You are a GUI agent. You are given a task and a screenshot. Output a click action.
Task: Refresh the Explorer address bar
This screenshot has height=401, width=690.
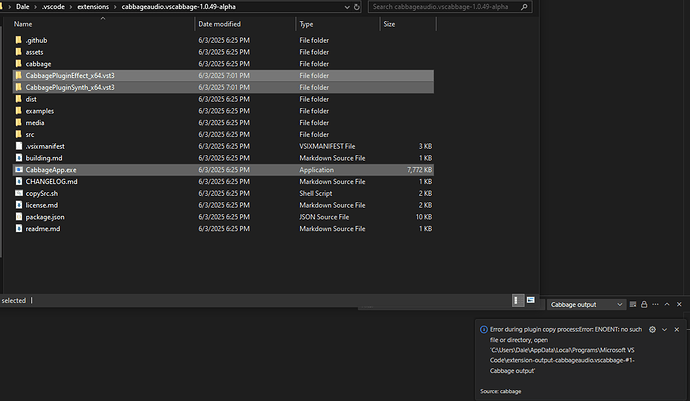pyautogui.click(x=356, y=7)
